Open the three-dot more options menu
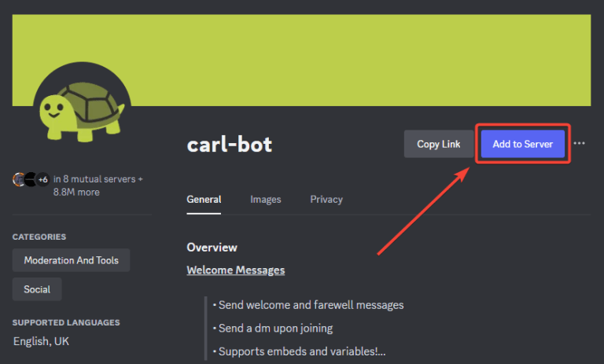This screenshot has height=364, width=604. [x=580, y=144]
